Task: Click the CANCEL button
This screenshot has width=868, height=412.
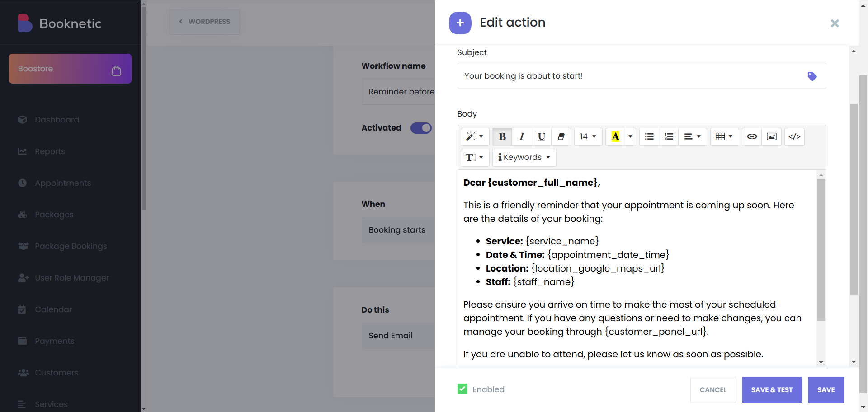Action: 713,390
